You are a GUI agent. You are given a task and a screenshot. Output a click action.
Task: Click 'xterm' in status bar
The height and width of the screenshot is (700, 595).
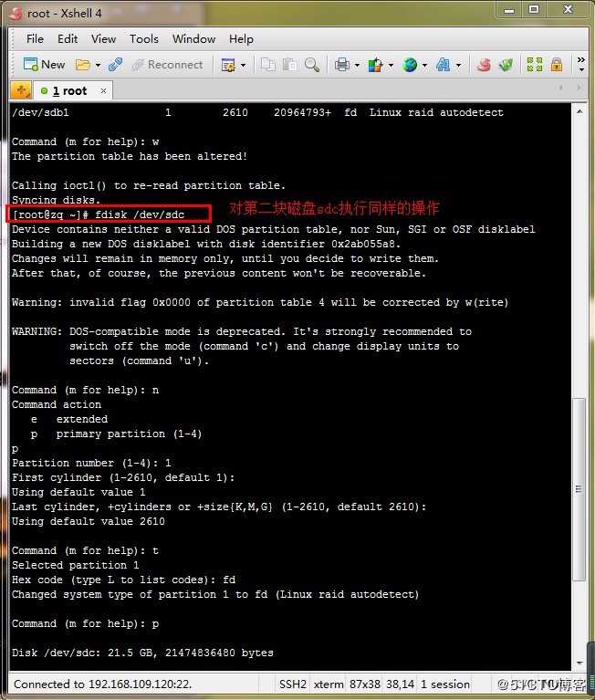click(x=329, y=684)
